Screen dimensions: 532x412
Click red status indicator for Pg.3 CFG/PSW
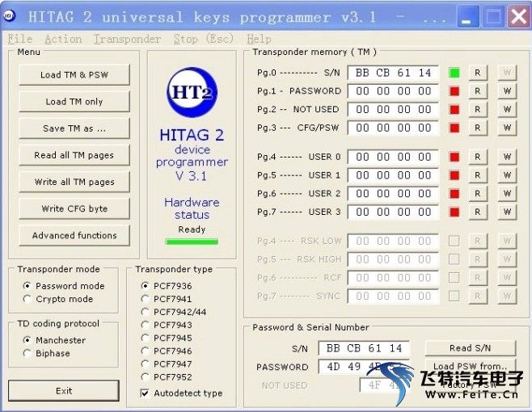click(x=454, y=128)
